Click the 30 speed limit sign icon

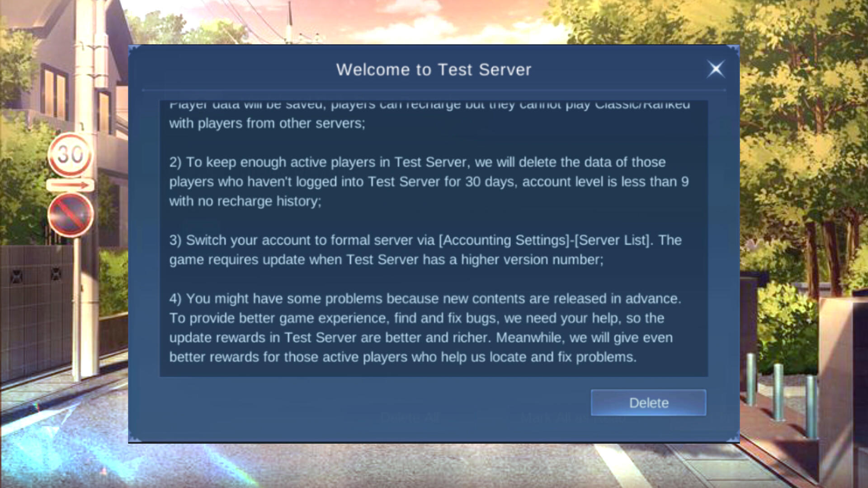(x=70, y=155)
